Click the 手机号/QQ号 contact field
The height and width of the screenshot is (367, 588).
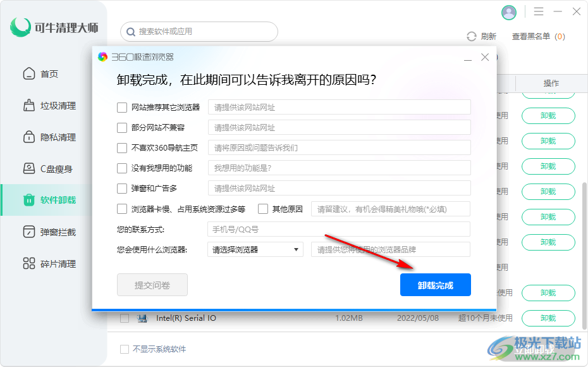(x=339, y=229)
